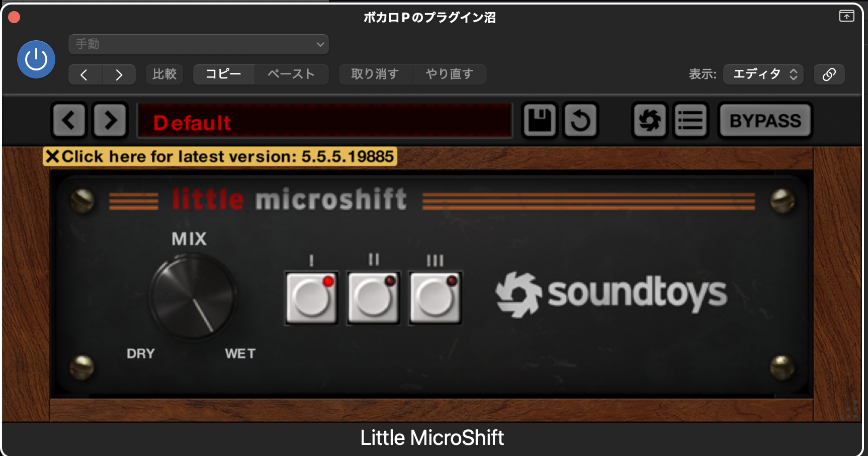The width and height of the screenshot is (868, 456).
Task: Click the 比較 compare button
Action: (164, 74)
